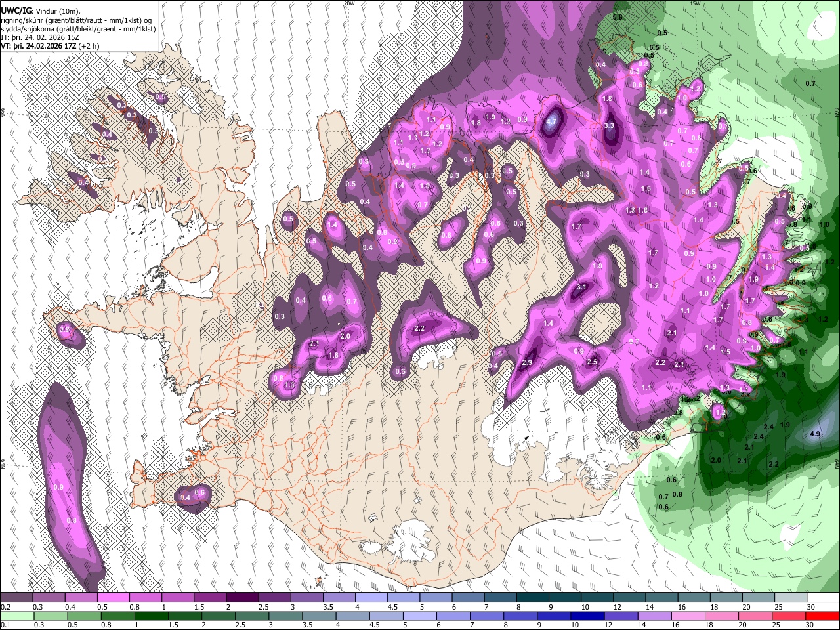Click the '(+2 h)' forecast offset text
840x630 pixels.
pos(89,46)
